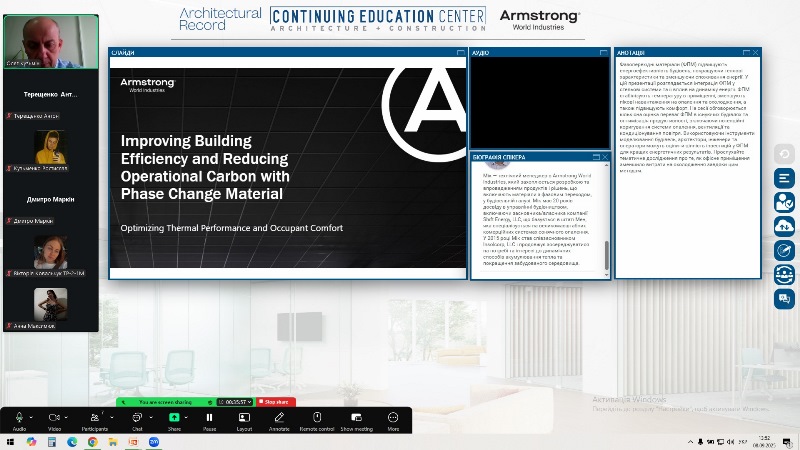
Task: Click the black АУДІО player area
Action: point(540,103)
